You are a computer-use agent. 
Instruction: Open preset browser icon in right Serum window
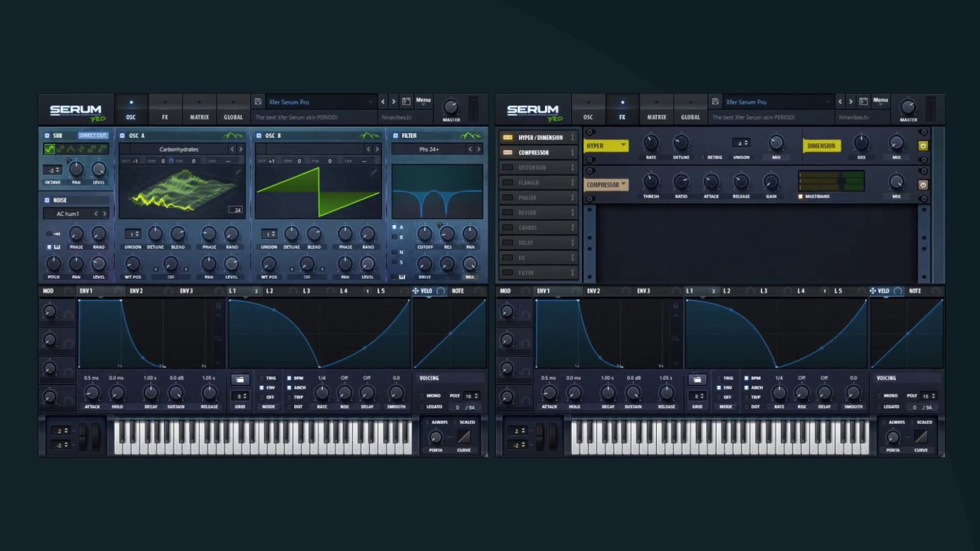point(864,101)
